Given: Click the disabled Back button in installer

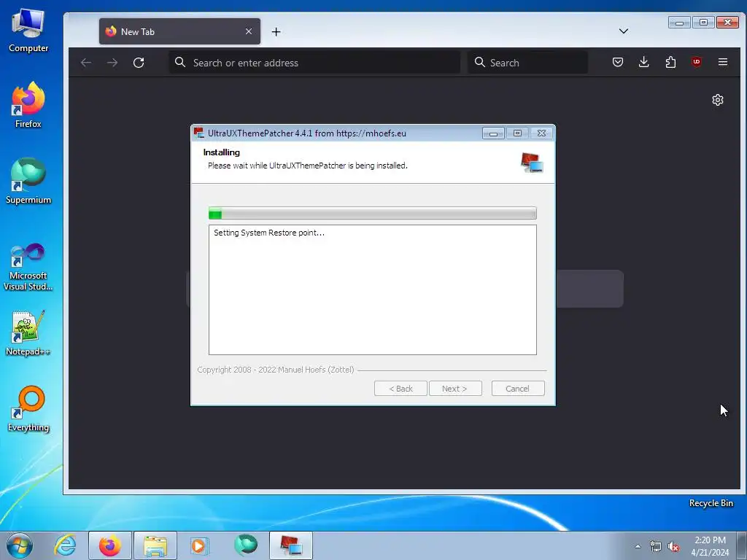Looking at the screenshot, I should click(400, 389).
